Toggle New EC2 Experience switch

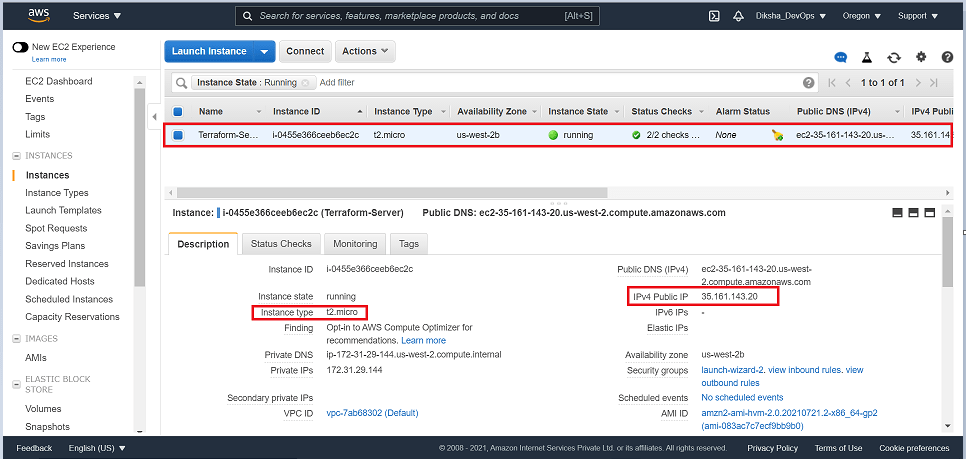(20, 47)
